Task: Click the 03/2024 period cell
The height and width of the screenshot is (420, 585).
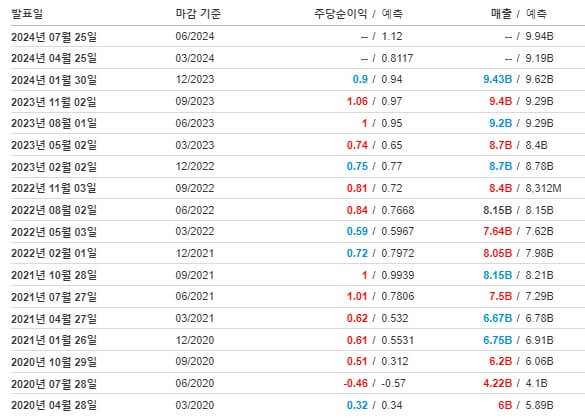Action: (195, 58)
